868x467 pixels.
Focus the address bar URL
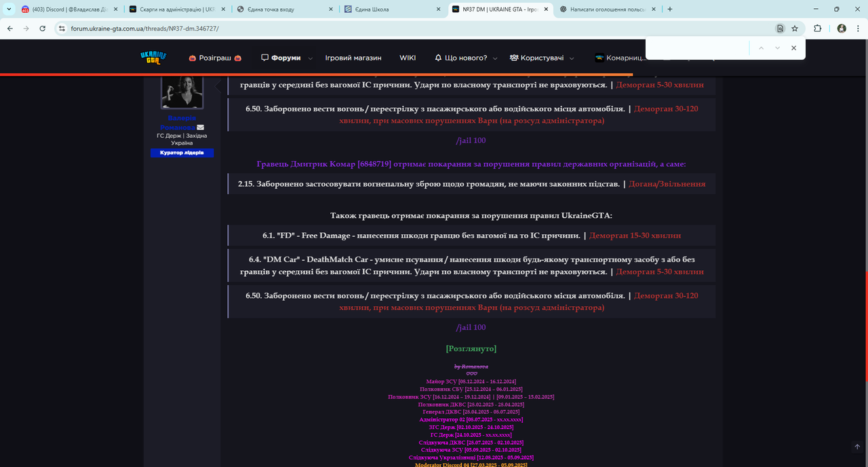(x=144, y=29)
